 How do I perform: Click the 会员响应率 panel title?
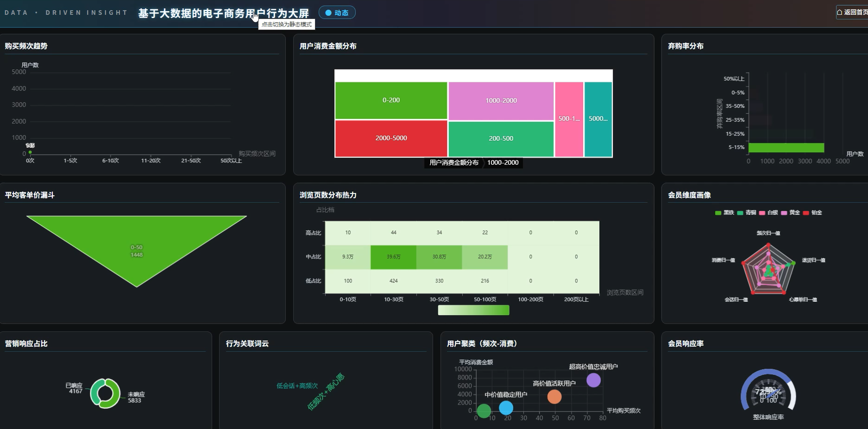click(x=686, y=343)
